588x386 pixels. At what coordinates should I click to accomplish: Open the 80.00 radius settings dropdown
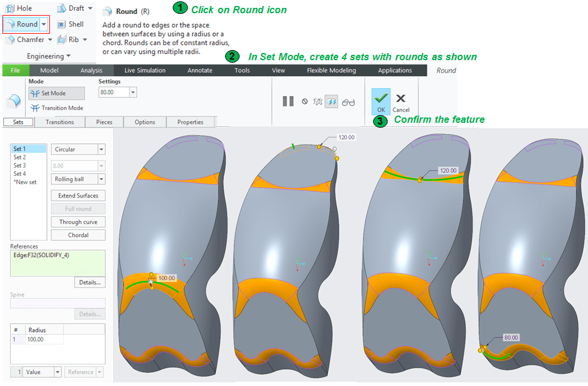(x=133, y=93)
